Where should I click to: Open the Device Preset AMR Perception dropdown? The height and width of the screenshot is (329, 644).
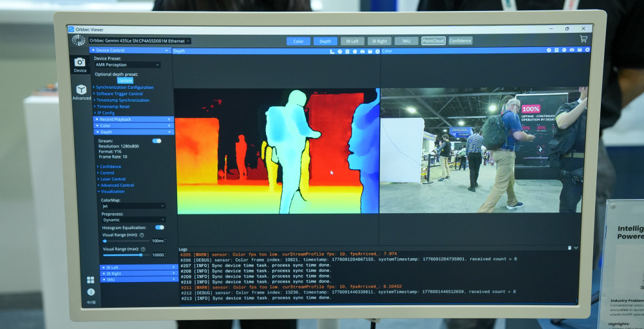tap(128, 65)
